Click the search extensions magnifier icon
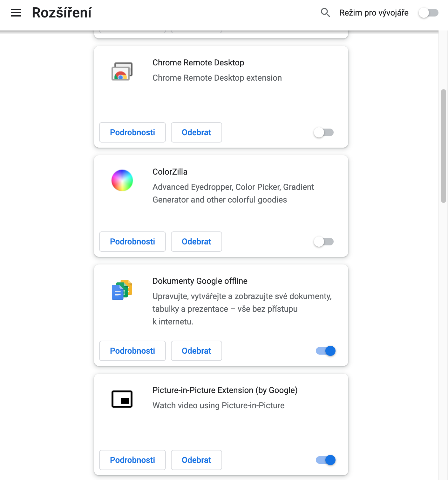Viewport: 448px width, 480px height. (x=325, y=13)
